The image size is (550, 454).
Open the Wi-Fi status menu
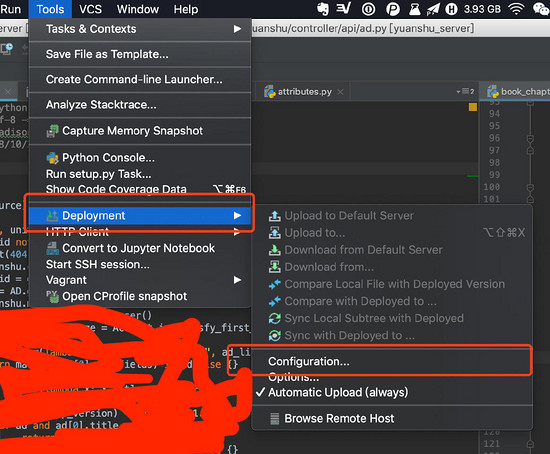pyautogui.click(x=516, y=9)
